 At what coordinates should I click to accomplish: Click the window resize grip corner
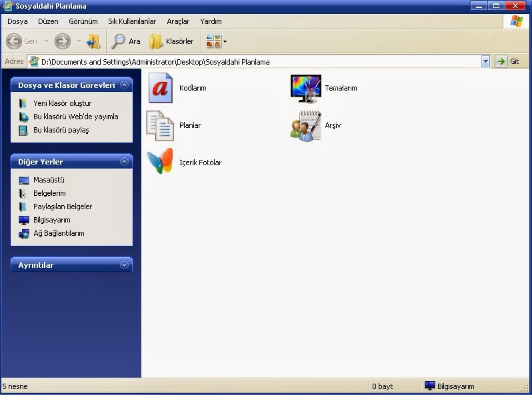click(526, 388)
